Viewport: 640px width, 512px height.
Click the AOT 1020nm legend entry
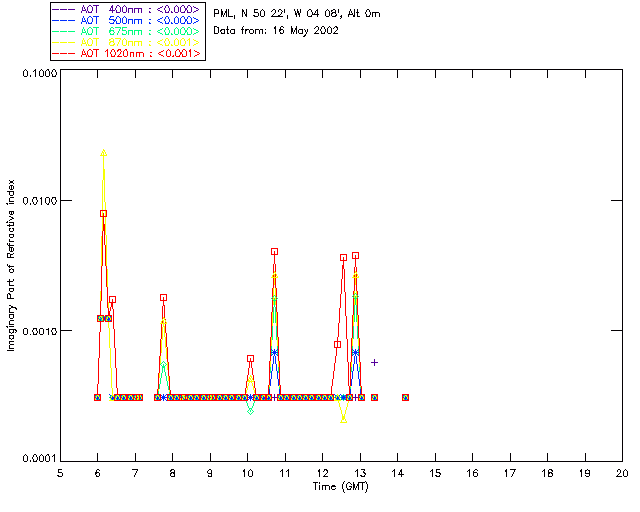128,53
